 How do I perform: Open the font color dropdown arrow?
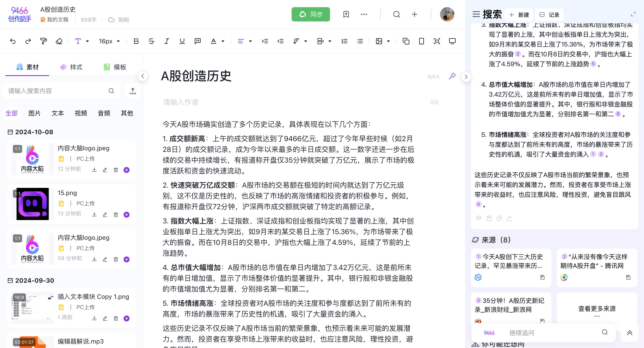pyautogui.click(x=223, y=41)
